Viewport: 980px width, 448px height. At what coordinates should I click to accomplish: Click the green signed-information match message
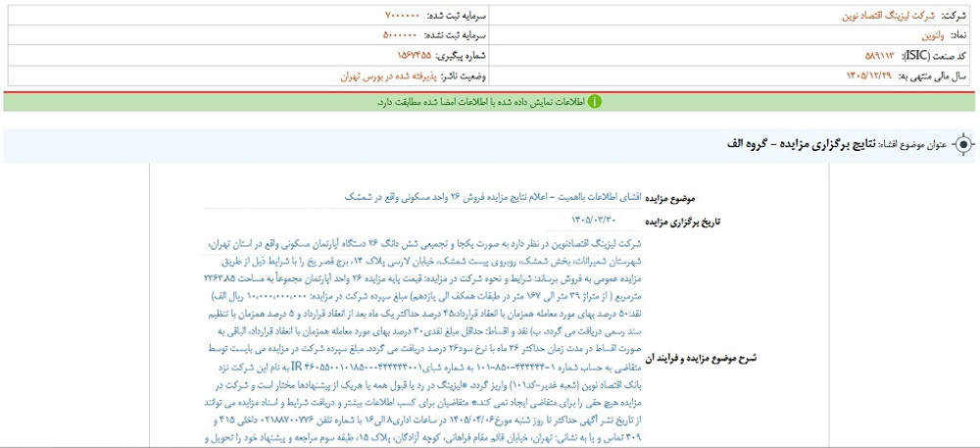[480, 101]
